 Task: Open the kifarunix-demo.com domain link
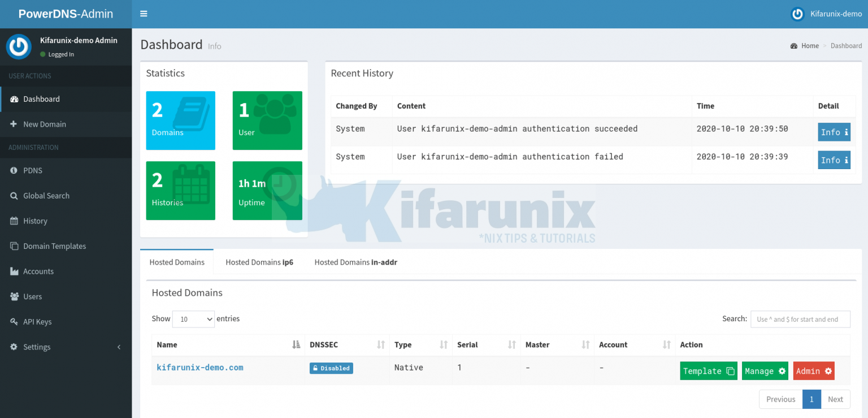click(x=199, y=368)
